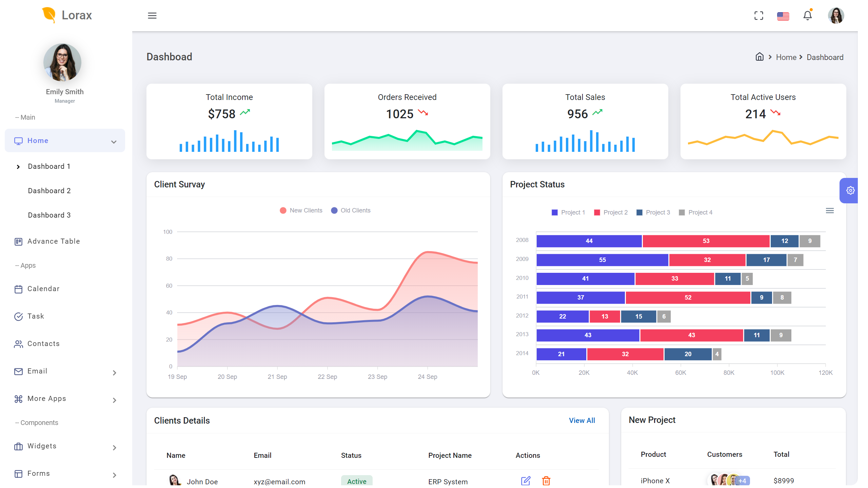Open the hamburger navigation menu
Screen dimensions: 868x488
[x=152, y=16]
